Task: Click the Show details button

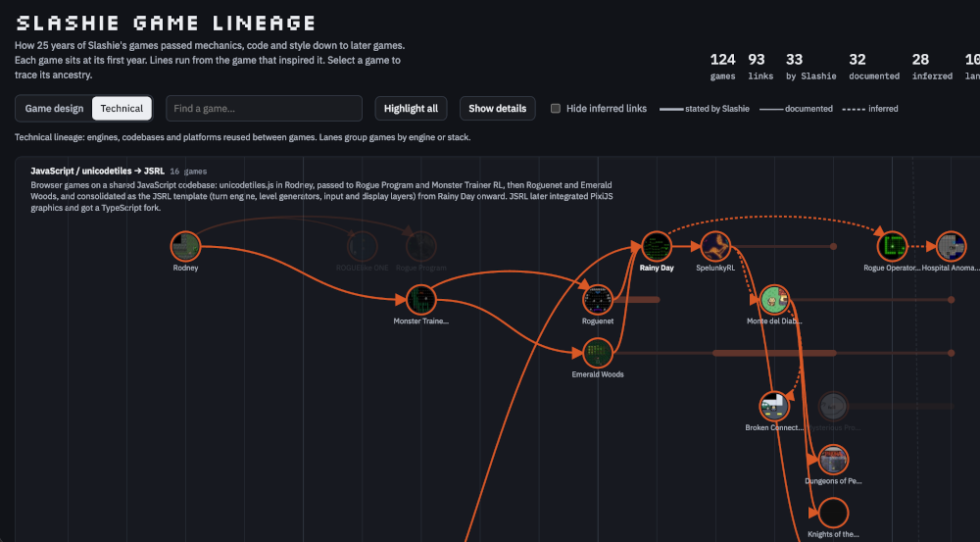Action: click(498, 108)
